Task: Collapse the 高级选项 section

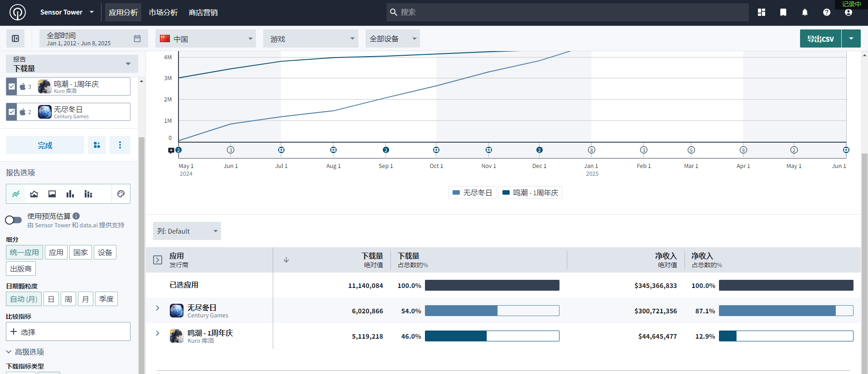Action: click(x=25, y=352)
